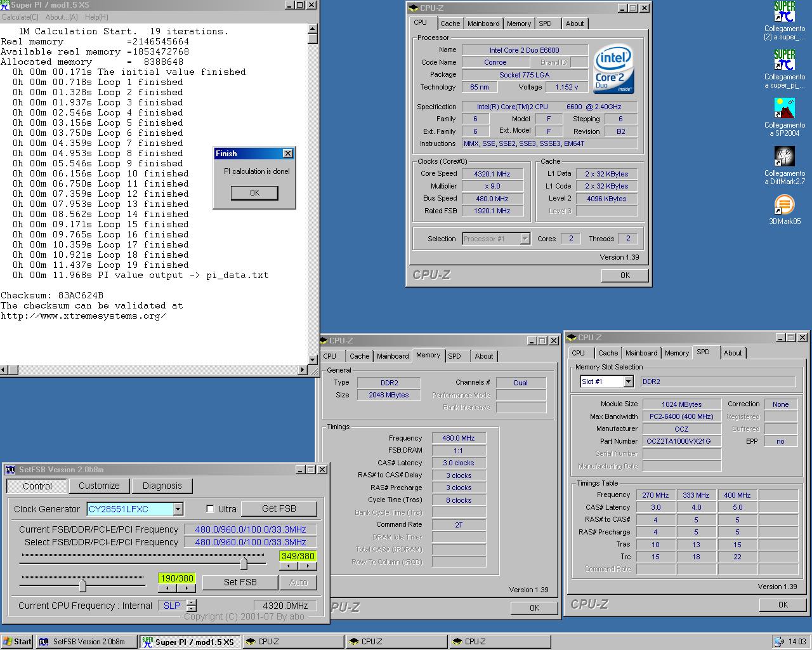Click the Set FSB button

point(240,582)
